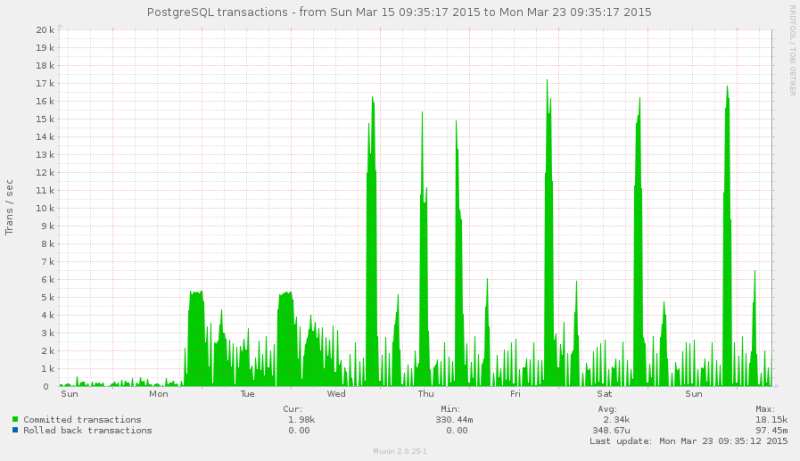This screenshot has width=800, height=461.
Task: Click the '1 k' y-axis label
Action: click(x=47, y=369)
